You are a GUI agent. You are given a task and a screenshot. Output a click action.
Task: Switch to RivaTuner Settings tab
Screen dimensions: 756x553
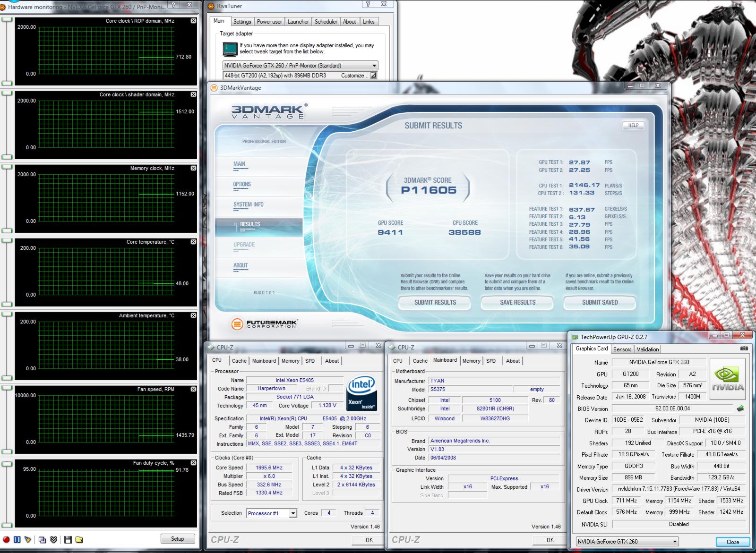(242, 22)
